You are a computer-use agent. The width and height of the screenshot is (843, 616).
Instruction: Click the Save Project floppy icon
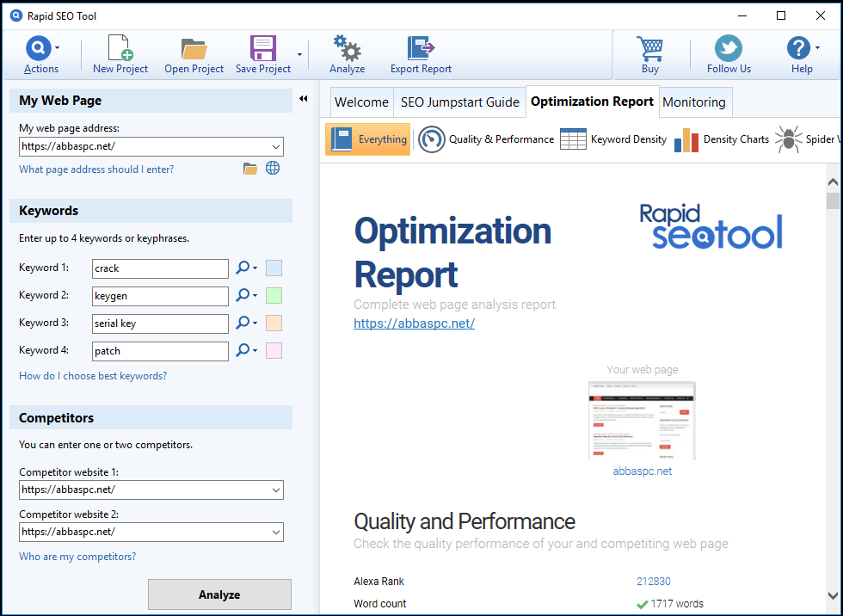coord(263,48)
